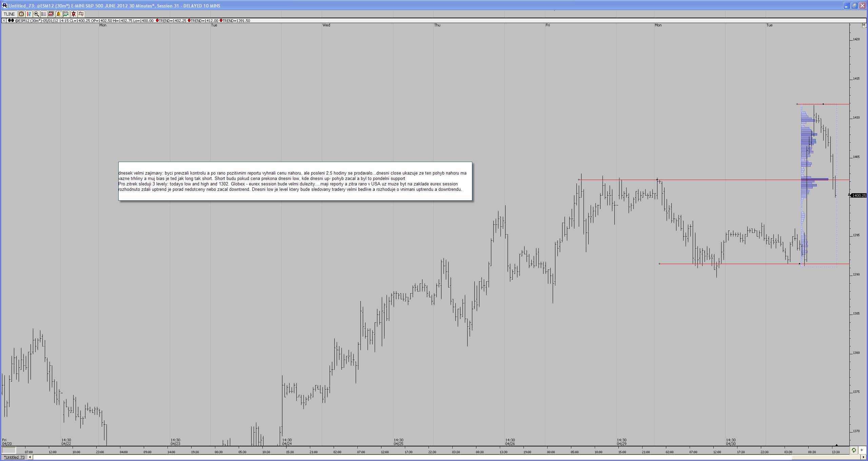Click the green TITL chart title icon

(66, 14)
